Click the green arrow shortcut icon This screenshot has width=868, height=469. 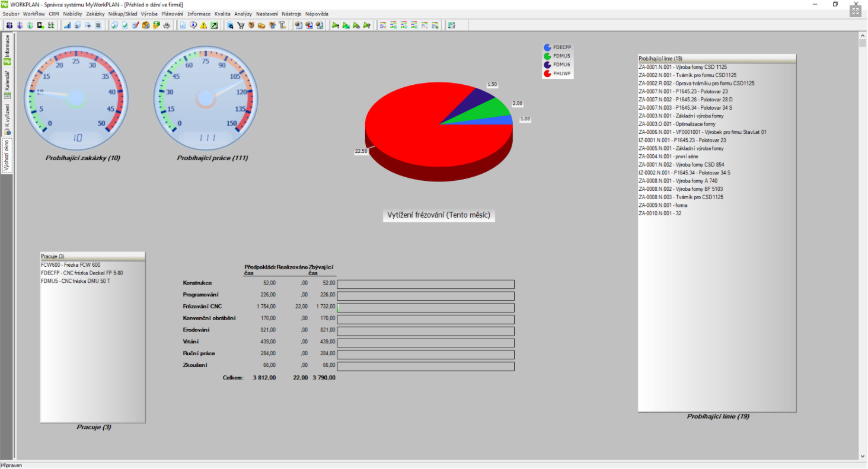[x=214, y=25]
